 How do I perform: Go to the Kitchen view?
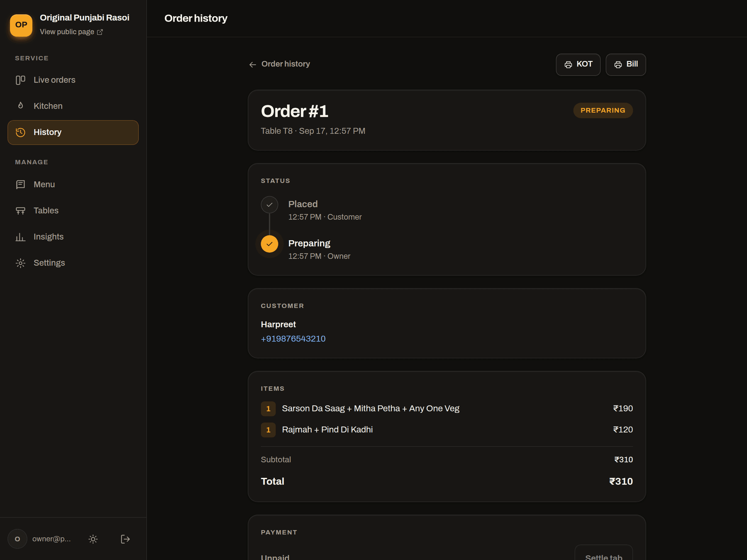click(73, 106)
